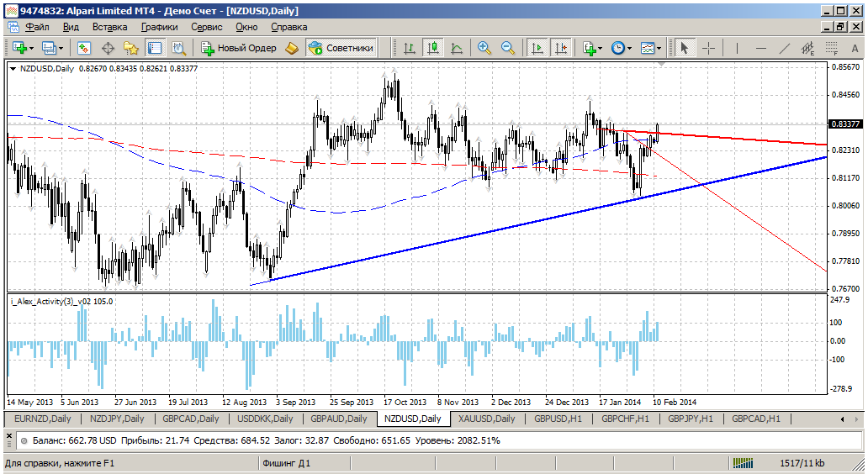Toggle the Chart Shift button

[x=560, y=49]
